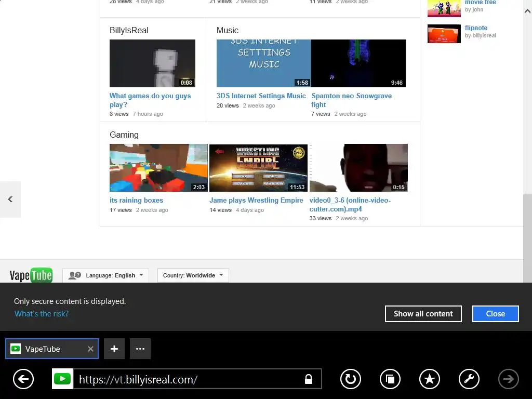The height and width of the screenshot is (399, 532).
Task: Click the left edge back chevron
Action: point(10,199)
